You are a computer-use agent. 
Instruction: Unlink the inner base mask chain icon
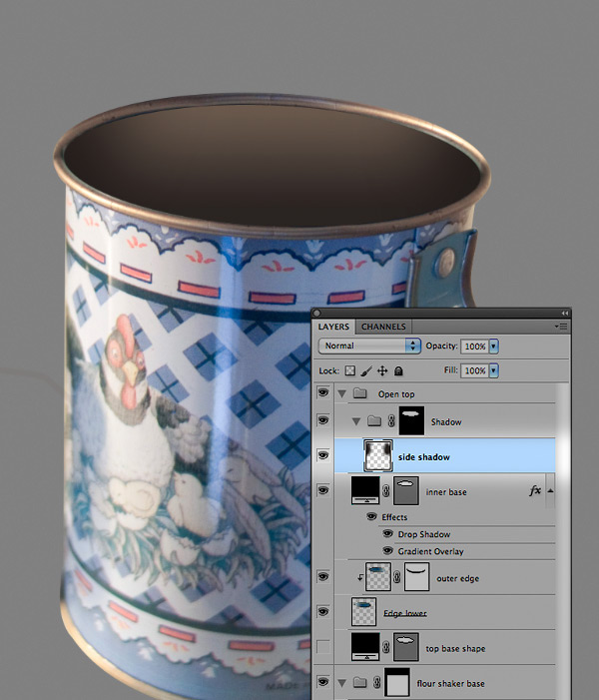tap(386, 491)
